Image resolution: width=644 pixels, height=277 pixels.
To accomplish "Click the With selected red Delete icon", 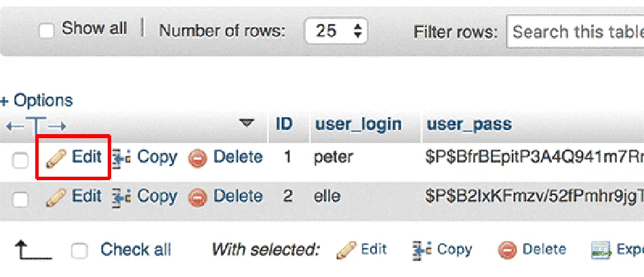I will (x=507, y=250).
